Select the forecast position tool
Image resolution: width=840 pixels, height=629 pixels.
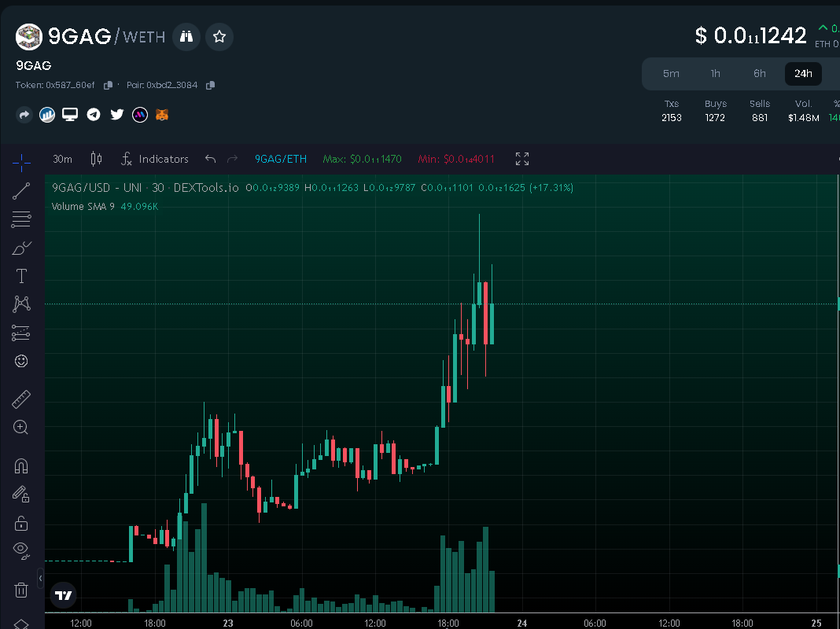click(21, 333)
